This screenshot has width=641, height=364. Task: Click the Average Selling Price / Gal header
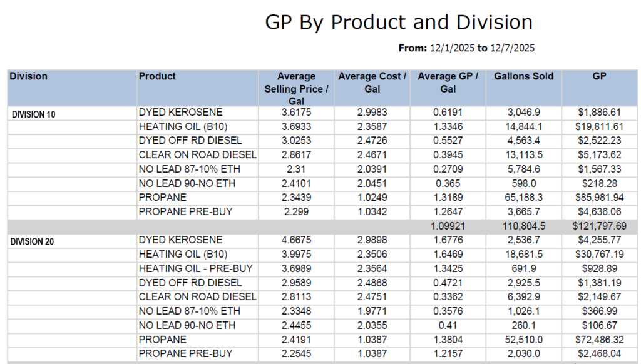coord(296,89)
